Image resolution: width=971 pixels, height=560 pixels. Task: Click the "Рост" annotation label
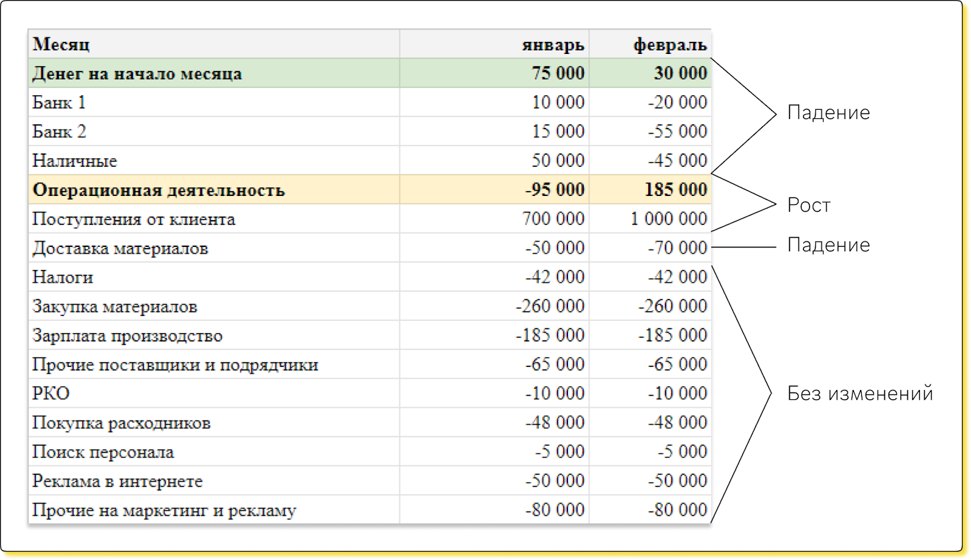[808, 205]
